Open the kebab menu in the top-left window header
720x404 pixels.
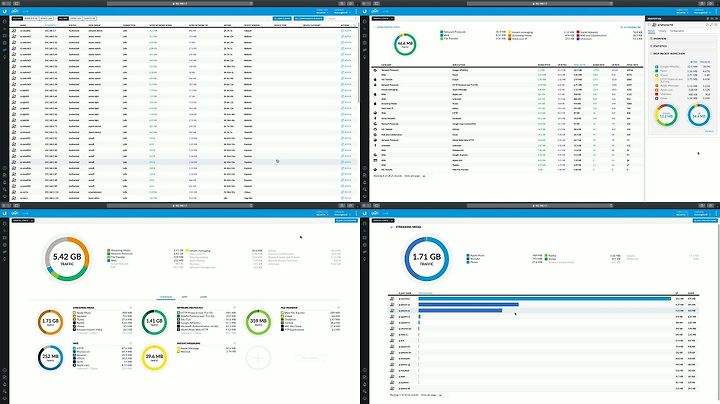click(x=356, y=11)
